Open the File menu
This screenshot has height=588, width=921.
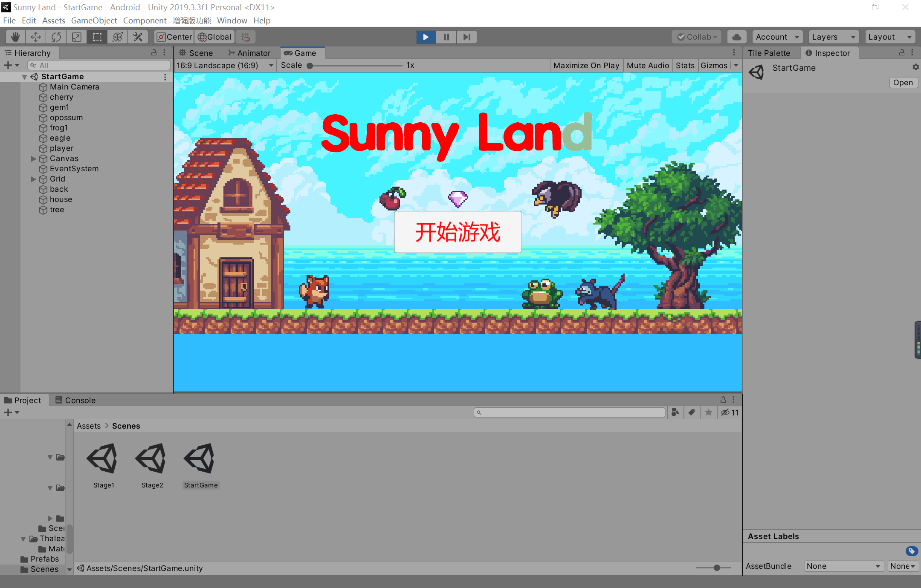click(x=9, y=20)
